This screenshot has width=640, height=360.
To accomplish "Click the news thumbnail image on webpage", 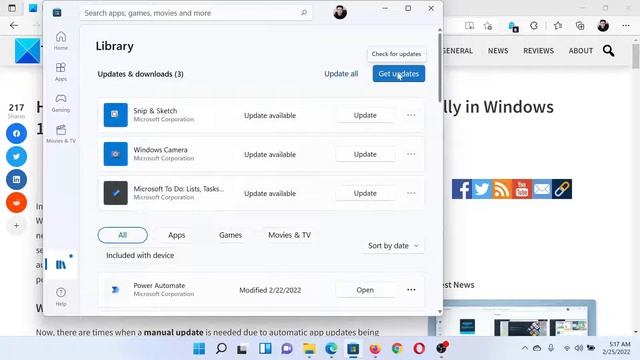I will click(512, 318).
